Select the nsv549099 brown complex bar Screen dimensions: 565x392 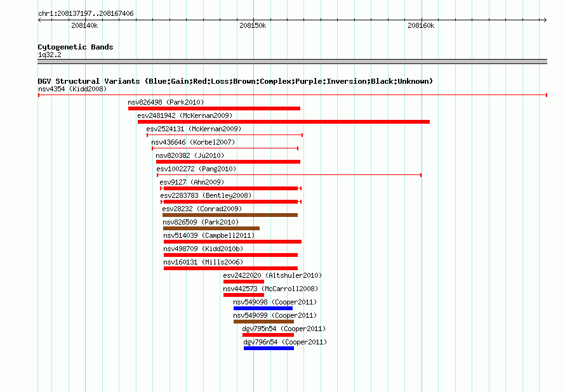pos(263,322)
